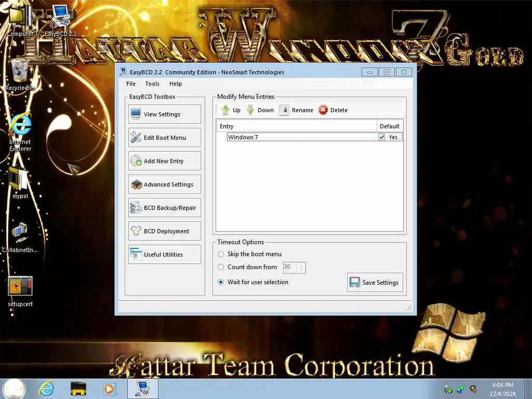The image size is (532, 399).
Task: Switch to EasyBCD taskbar button
Action: click(143, 389)
